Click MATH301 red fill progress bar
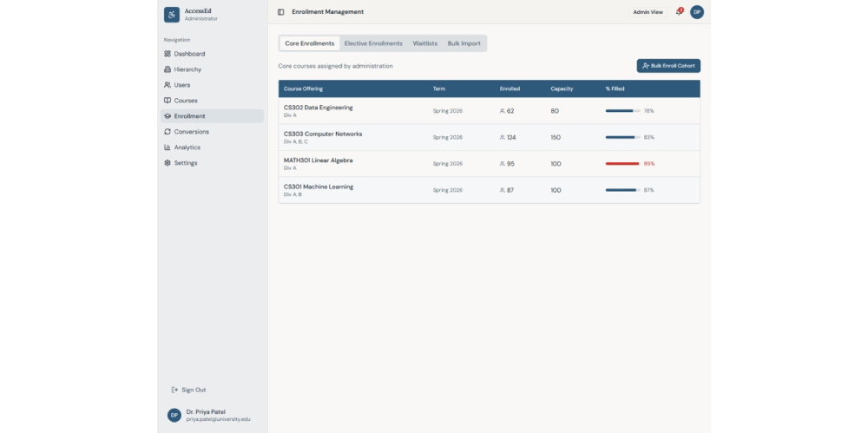 622,164
